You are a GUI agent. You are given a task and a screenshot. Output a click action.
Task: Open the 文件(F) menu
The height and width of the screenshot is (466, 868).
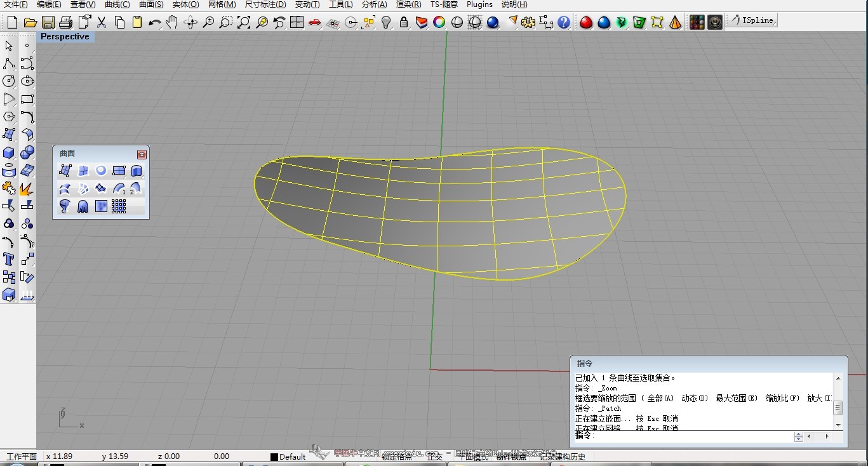(x=16, y=4)
